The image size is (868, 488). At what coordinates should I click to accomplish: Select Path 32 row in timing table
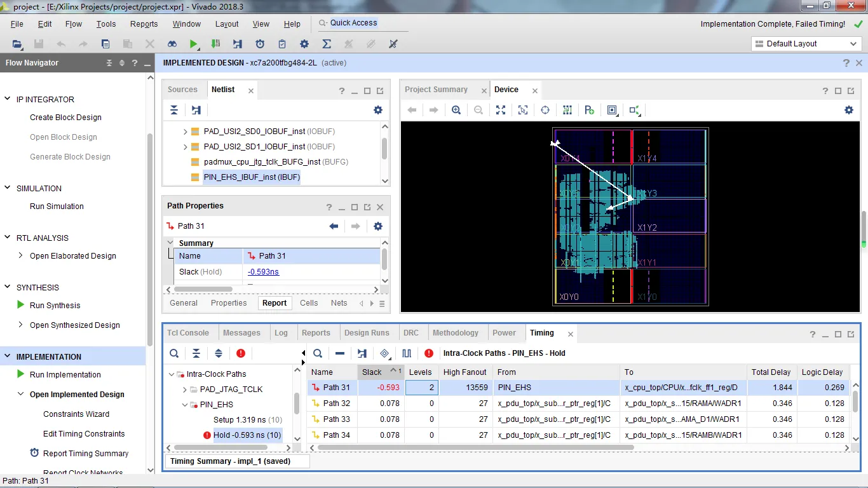pyautogui.click(x=336, y=403)
